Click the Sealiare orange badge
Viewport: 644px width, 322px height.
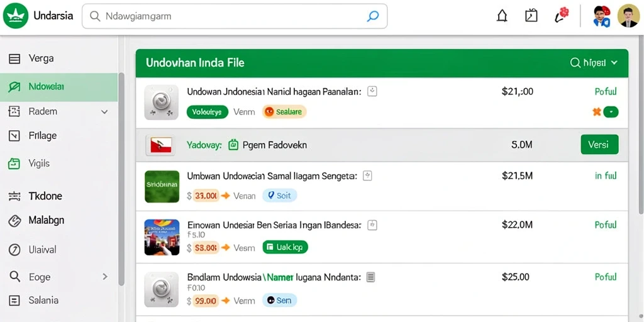coord(284,112)
